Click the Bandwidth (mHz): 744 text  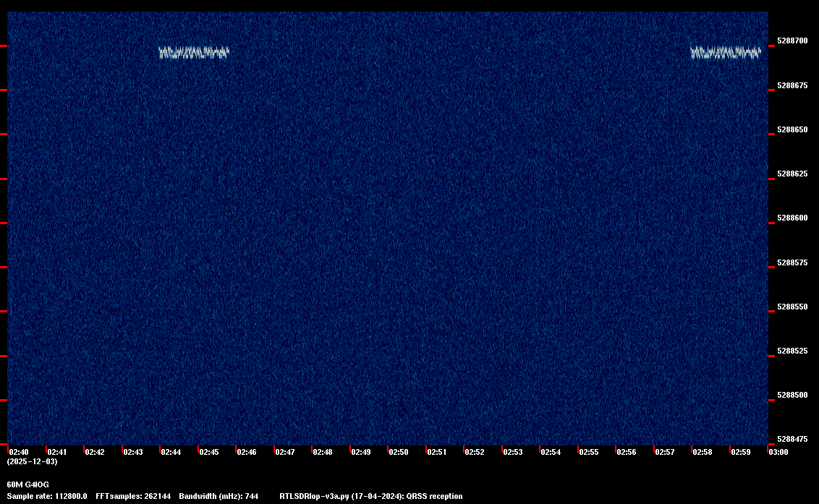point(218,496)
